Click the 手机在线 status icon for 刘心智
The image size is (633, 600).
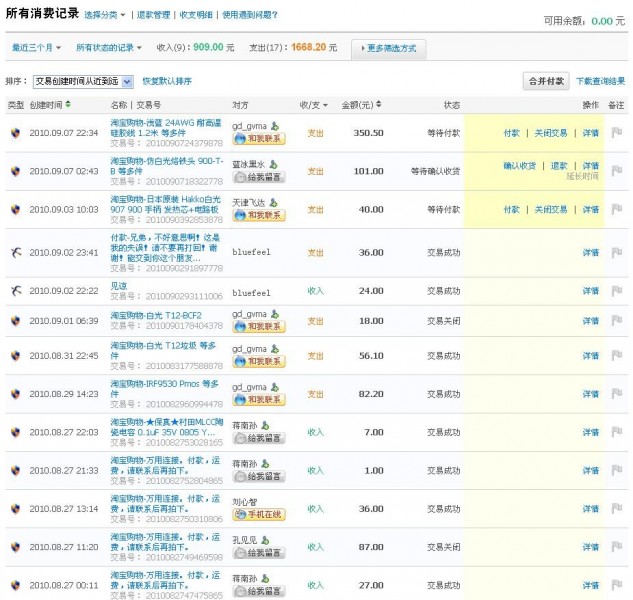pos(258,515)
